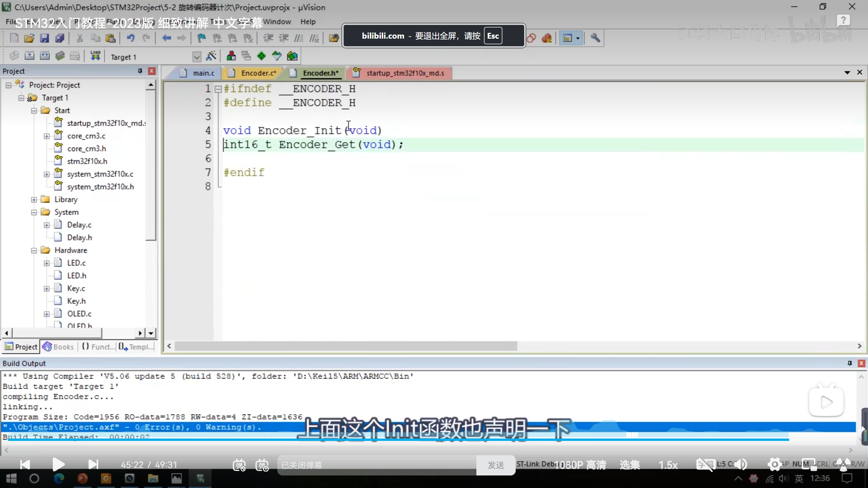This screenshot has height=488, width=868.
Task: Toggle the video volume speaker
Action: pyautogui.click(x=741, y=464)
